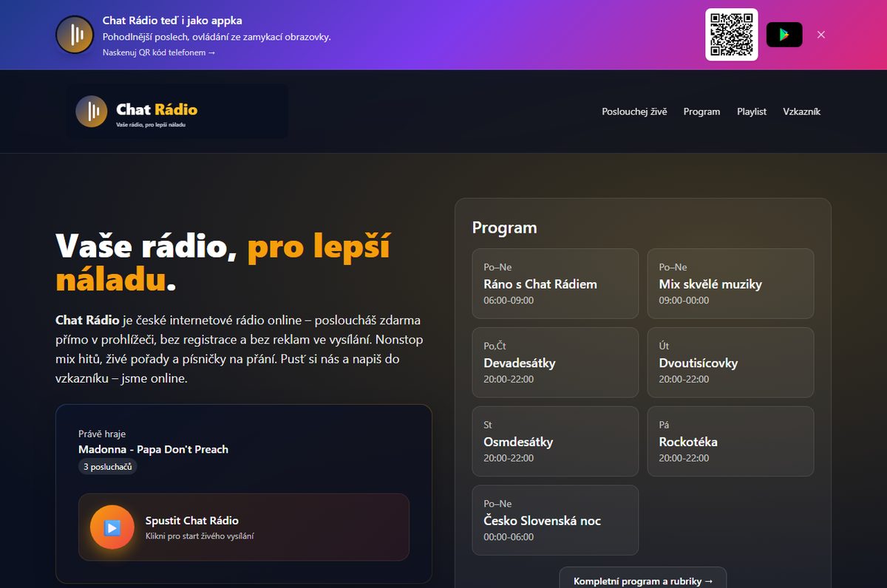The height and width of the screenshot is (588, 887).
Task: Select the Rockotéka program card
Action: point(730,442)
